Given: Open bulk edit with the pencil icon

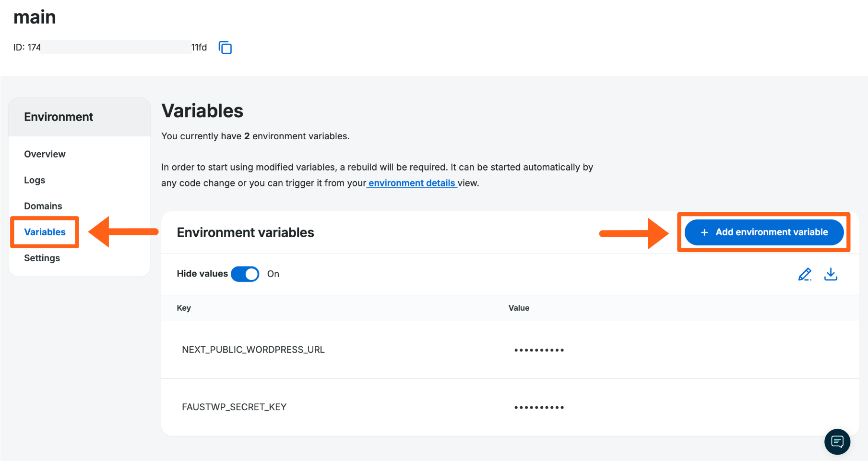Looking at the screenshot, I should [x=805, y=274].
